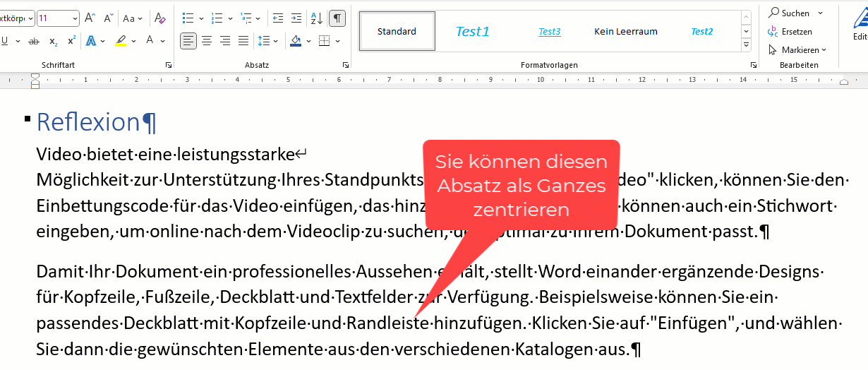Expand the full styles gallery
Screen dimensions: 868x370
point(747,46)
